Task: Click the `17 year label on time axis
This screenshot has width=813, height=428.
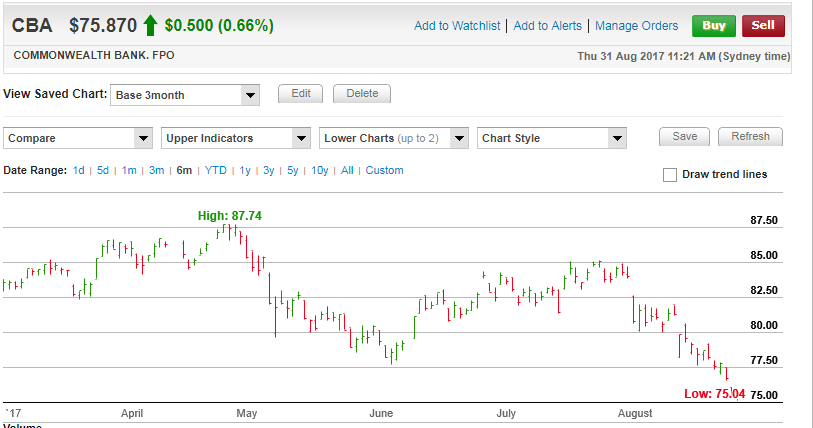Action: tap(13, 413)
